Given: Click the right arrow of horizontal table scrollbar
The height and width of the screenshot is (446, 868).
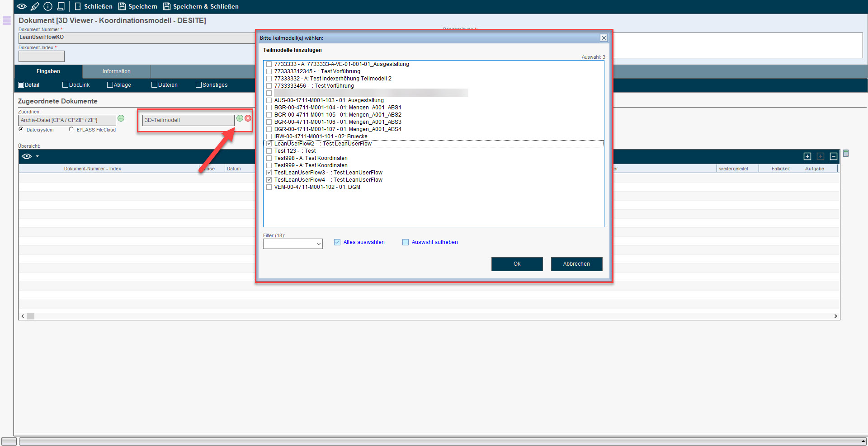Looking at the screenshot, I should pyautogui.click(x=835, y=316).
